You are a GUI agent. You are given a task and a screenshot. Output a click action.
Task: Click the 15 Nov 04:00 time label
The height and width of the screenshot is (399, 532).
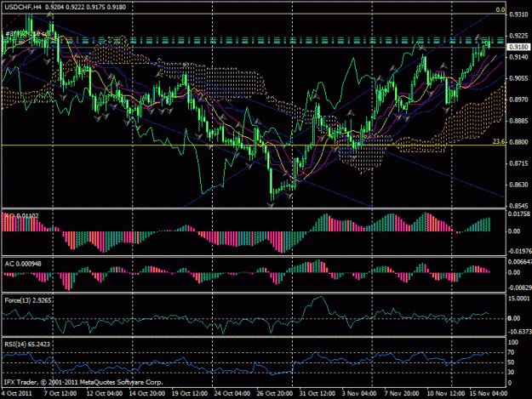click(x=489, y=394)
